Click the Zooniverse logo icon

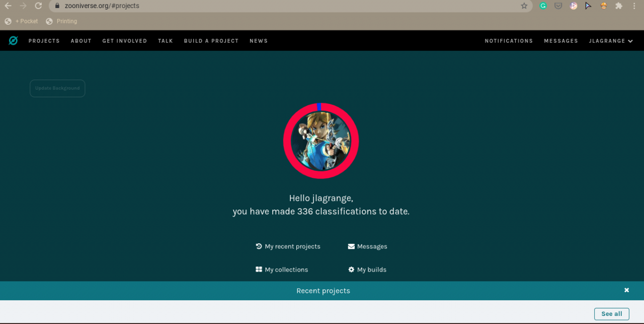[x=13, y=41]
